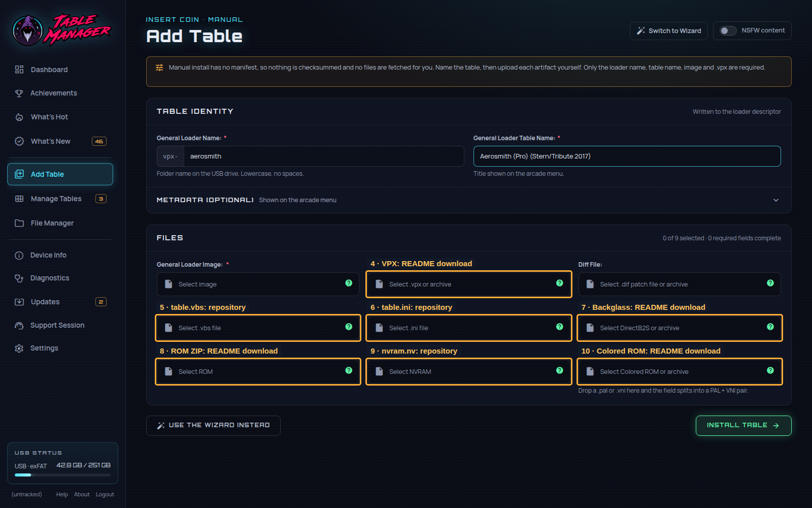Viewport: 812px width, 508px height.
Task: Click the Settings gear icon
Action: 19,348
